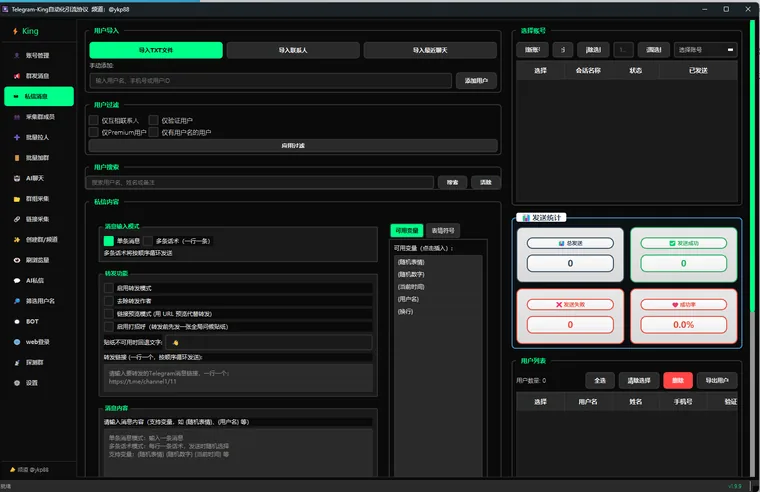Click 清除 button next to search
The height and width of the screenshot is (492, 760).
point(486,182)
